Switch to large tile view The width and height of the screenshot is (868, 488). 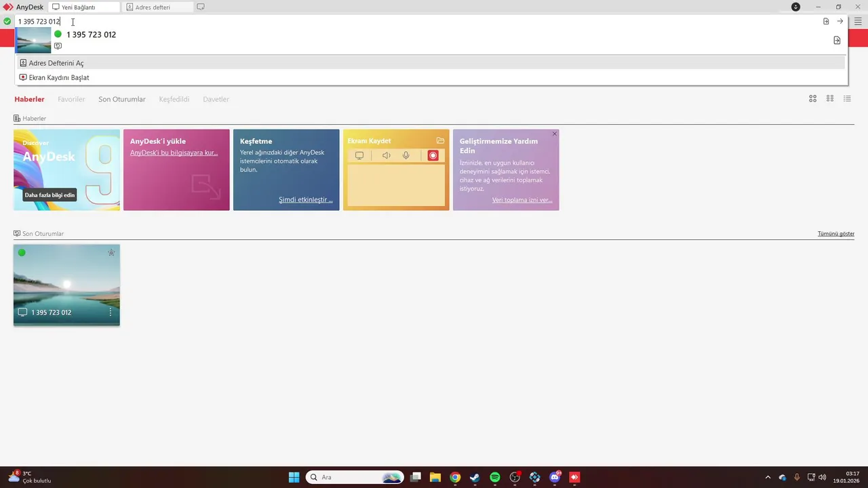(812, 98)
